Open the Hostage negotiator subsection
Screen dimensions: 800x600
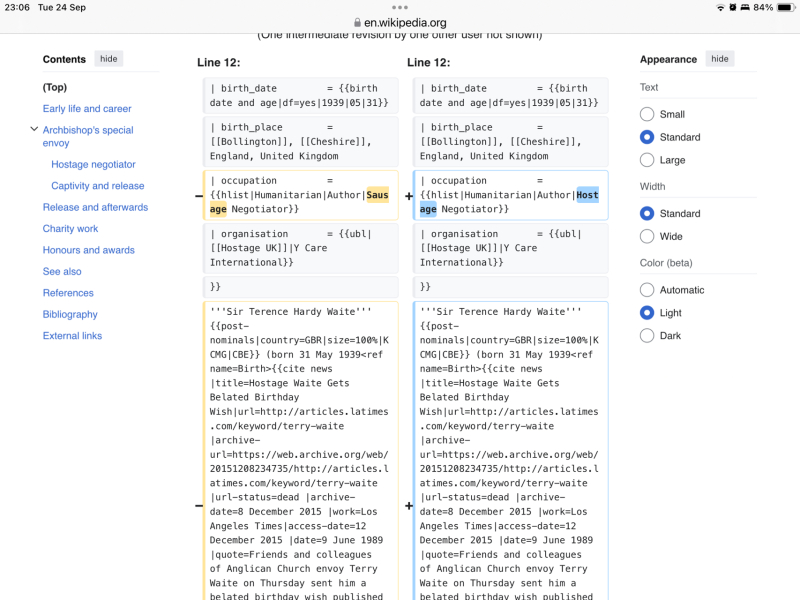93,164
